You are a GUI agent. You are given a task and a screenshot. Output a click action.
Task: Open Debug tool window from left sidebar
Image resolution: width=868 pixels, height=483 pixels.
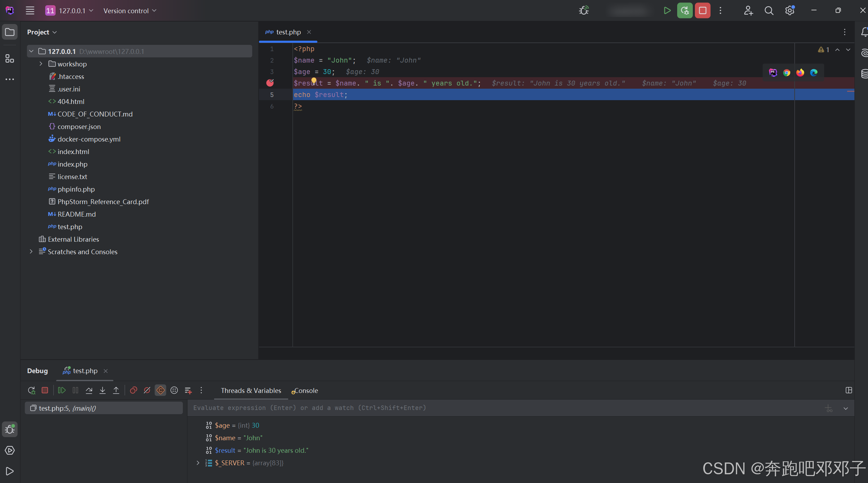point(10,429)
